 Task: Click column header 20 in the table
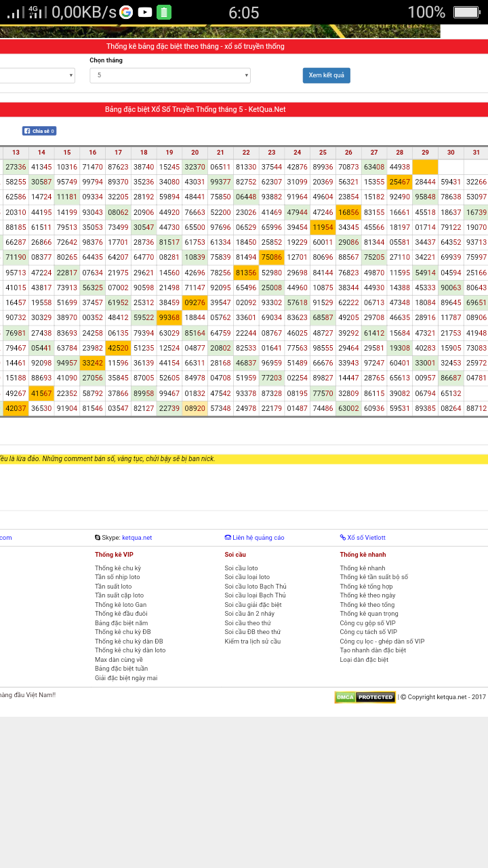coord(195,153)
